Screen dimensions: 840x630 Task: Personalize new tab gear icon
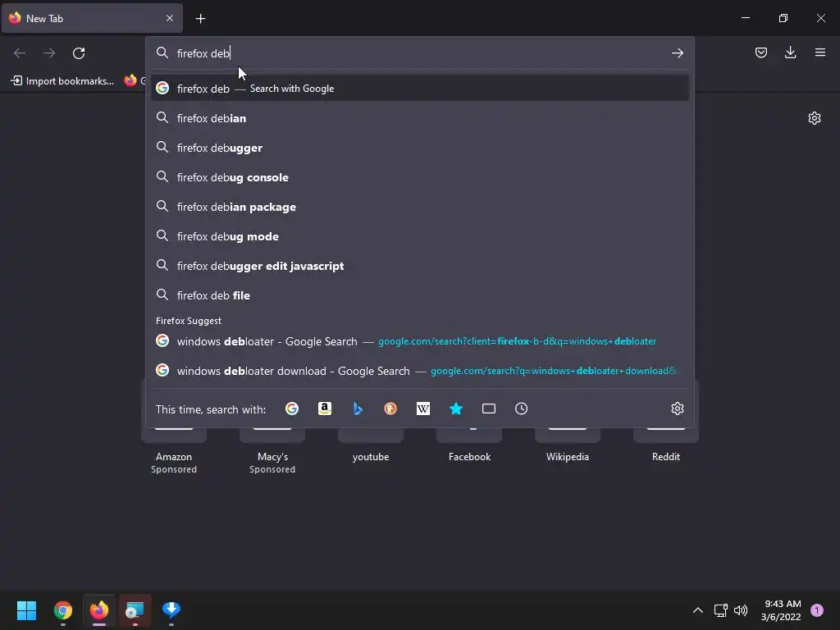(x=815, y=118)
